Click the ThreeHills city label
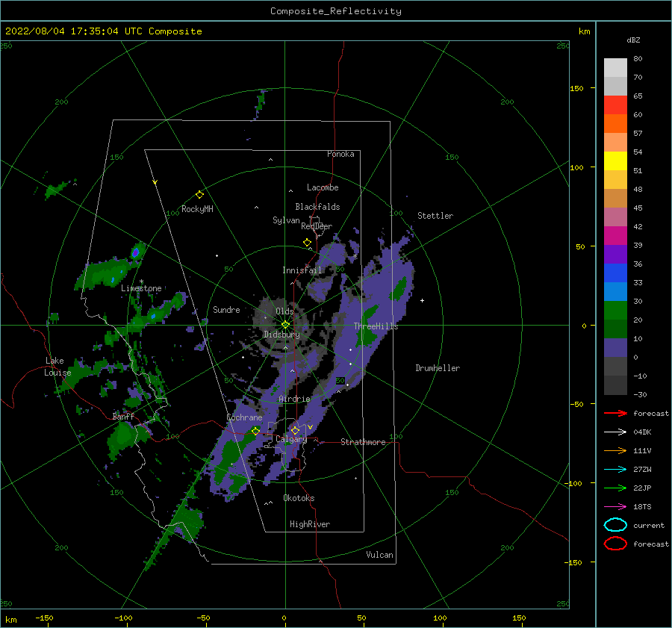Image resolution: width=672 pixels, height=628 pixels. (x=376, y=326)
